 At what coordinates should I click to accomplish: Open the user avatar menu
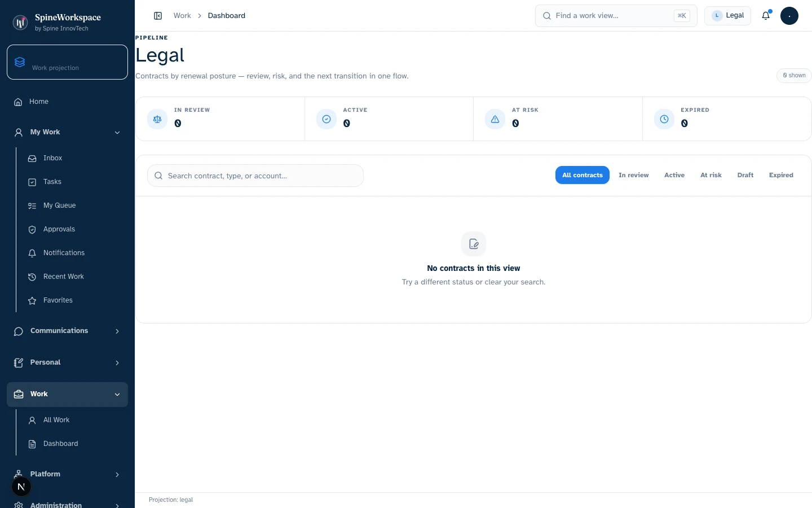[x=789, y=16]
